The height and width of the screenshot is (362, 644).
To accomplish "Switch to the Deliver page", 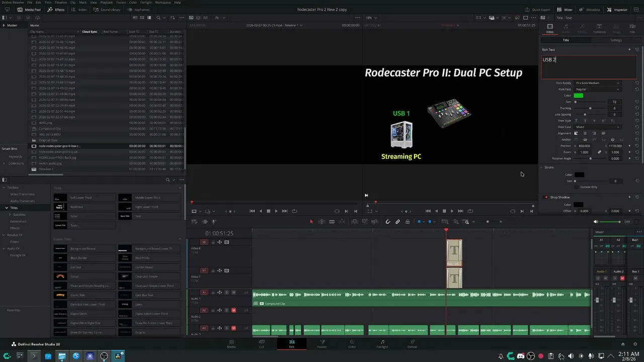I will tap(413, 343).
